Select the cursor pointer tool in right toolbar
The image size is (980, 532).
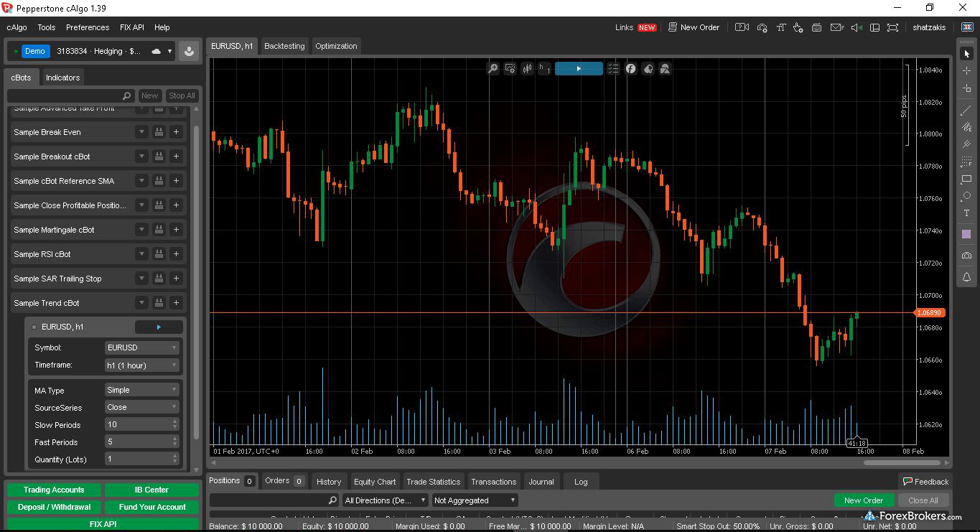coord(966,54)
